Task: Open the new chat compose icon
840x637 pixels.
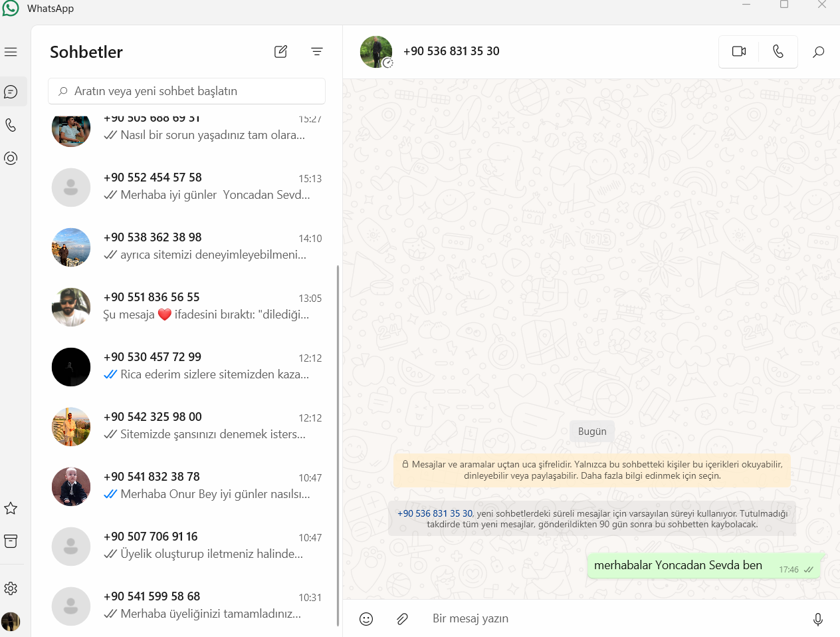Action: (280, 52)
